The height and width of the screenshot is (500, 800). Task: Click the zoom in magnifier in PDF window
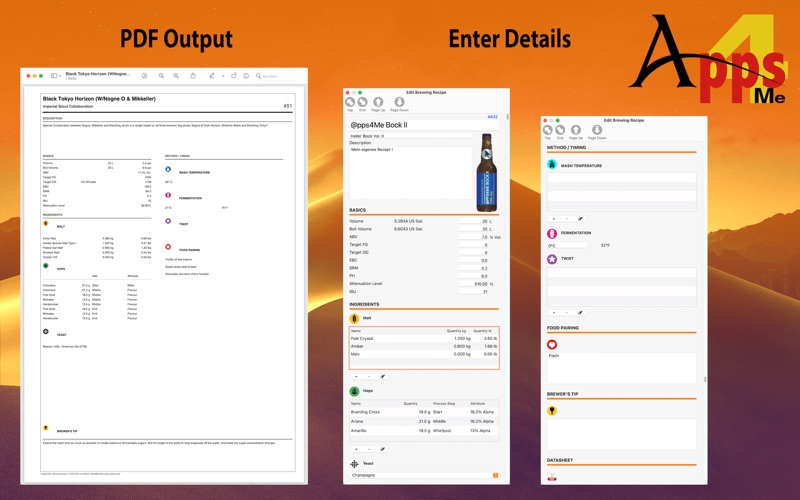click(x=176, y=76)
